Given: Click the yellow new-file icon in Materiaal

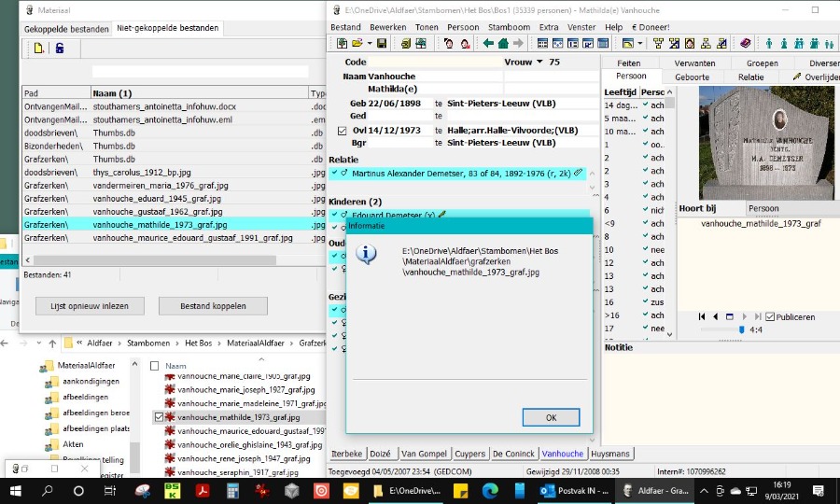Looking at the screenshot, I should (38, 49).
